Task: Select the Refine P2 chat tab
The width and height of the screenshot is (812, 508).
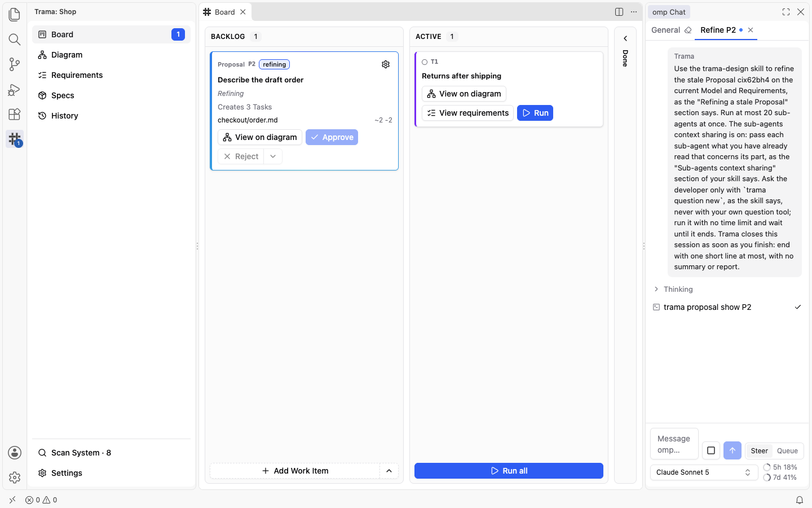Action: pyautogui.click(x=718, y=30)
